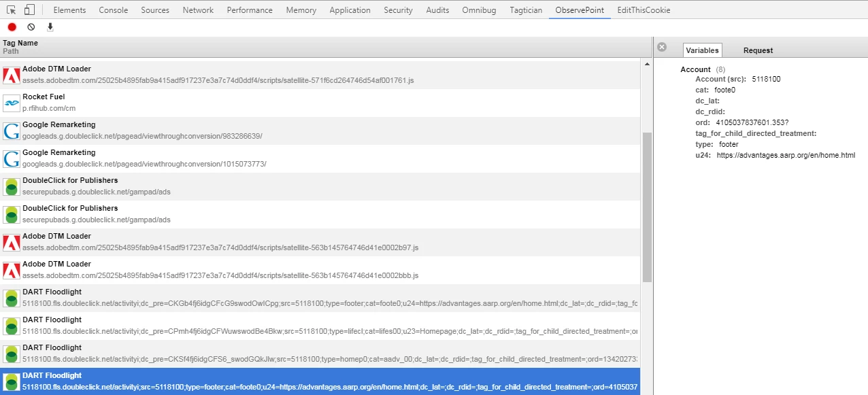Show the Variables tab in details panel
868x395 pixels.
[x=702, y=50]
